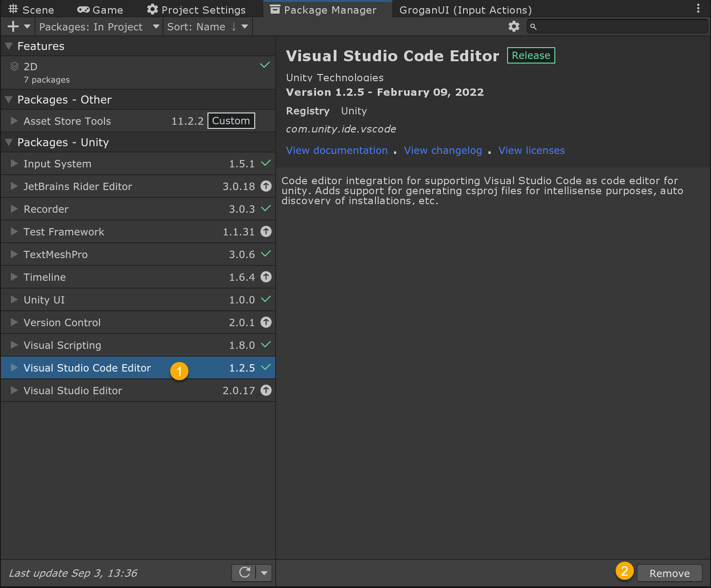Expand Version Control versions arrow
711x588 pixels.
(14, 322)
